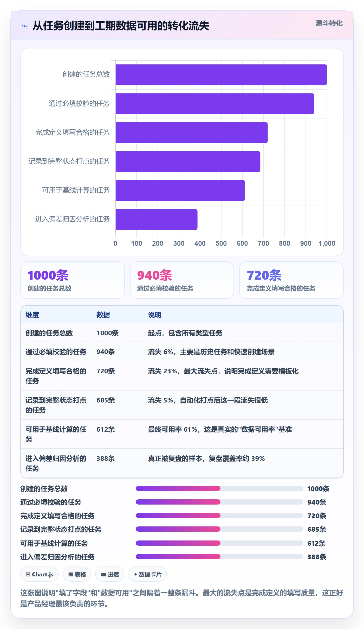The height and width of the screenshot is (629, 364).
Task: Click the summary paragraph beginning 这张图说明
Action: pos(182,598)
